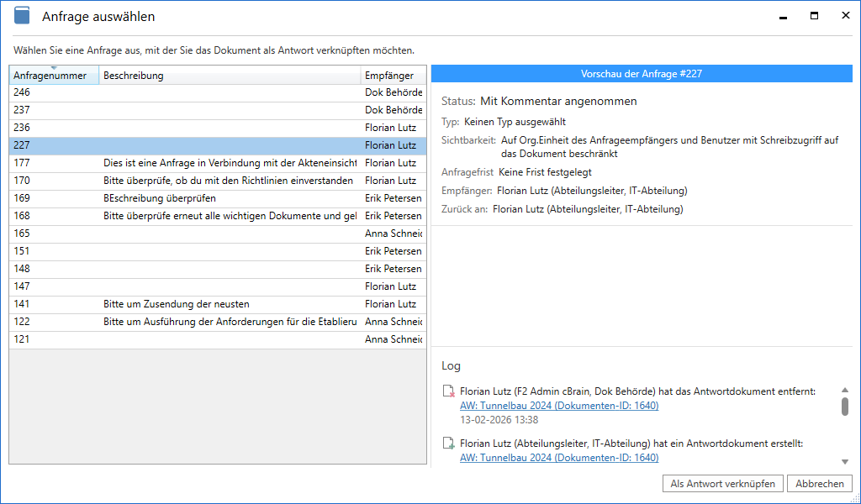Maximize the Anfrage auswählen dialog
861x504 pixels.
pyautogui.click(x=814, y=16)
